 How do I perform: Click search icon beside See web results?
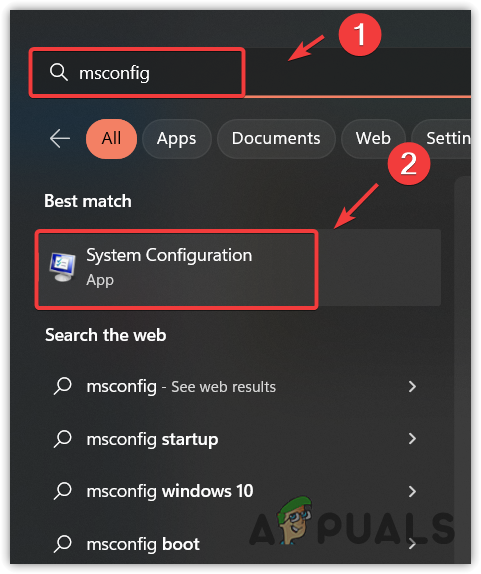tap(63, 387)
